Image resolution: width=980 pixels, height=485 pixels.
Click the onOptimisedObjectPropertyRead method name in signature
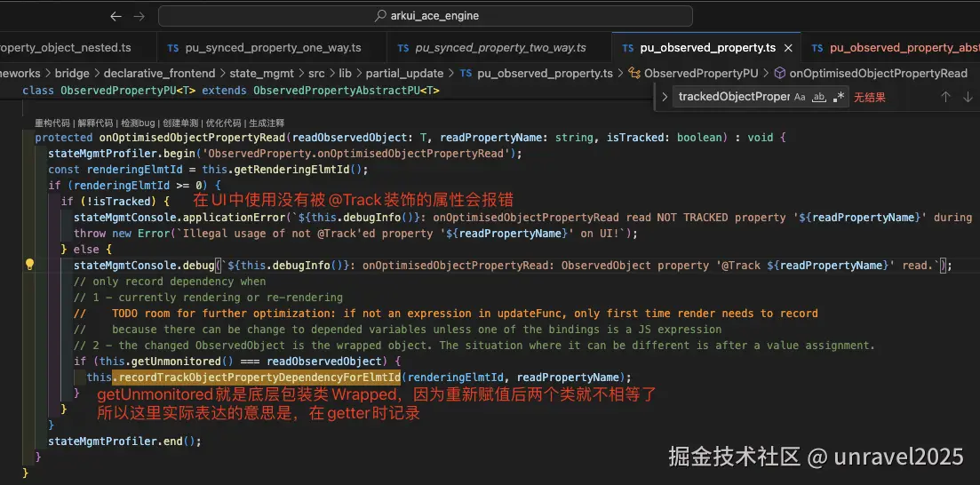click(x=192, y=138)
